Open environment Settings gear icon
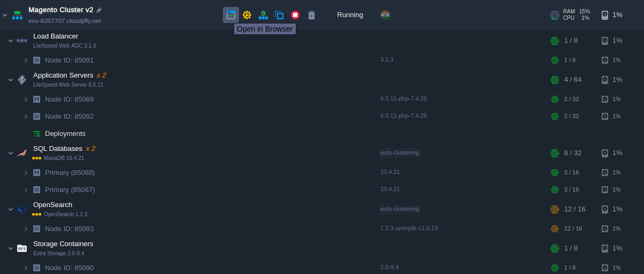This screenshot has height=274, width=644. pyautogui.click(x=247, y=15)
